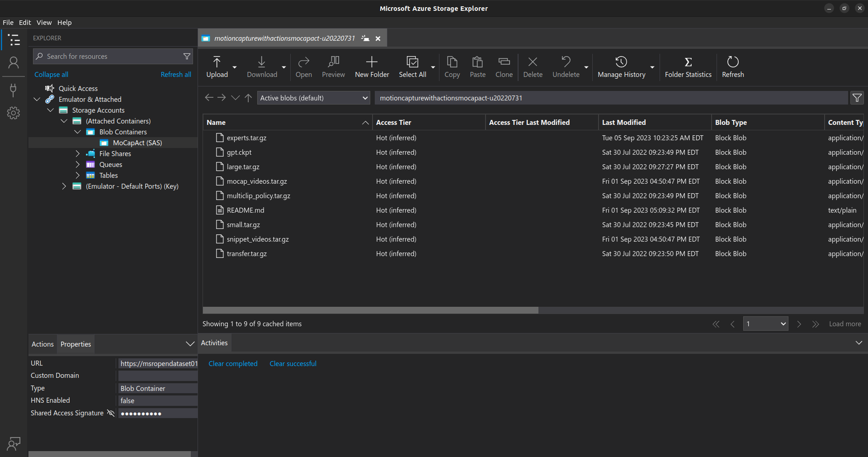Viewport: 868px width, 457px height.
Task: Click the Refresh toolbar button
Action: click(732, 67)
